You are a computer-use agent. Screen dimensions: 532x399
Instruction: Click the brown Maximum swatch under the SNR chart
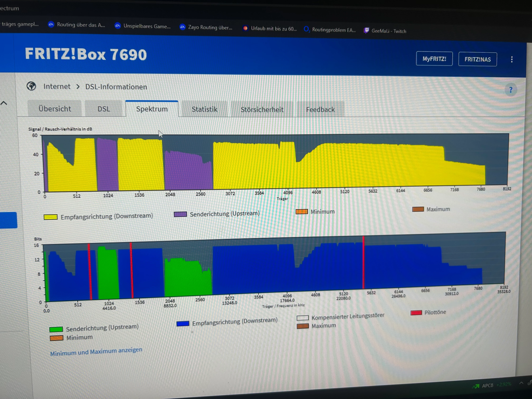[x=418, y=209]
